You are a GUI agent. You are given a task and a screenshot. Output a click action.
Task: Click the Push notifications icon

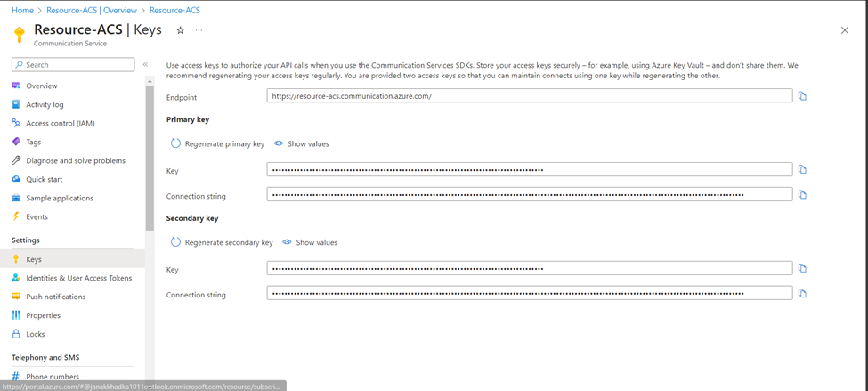tap(16, 297)
